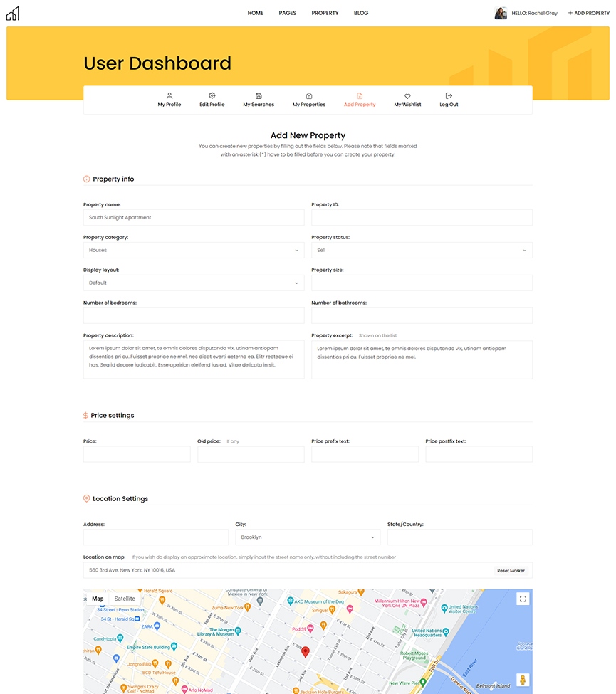The width and height of the screenshot is (616, 694).
Task: Click the pin icon beside Location Settings
Action: tap(86, 498)
